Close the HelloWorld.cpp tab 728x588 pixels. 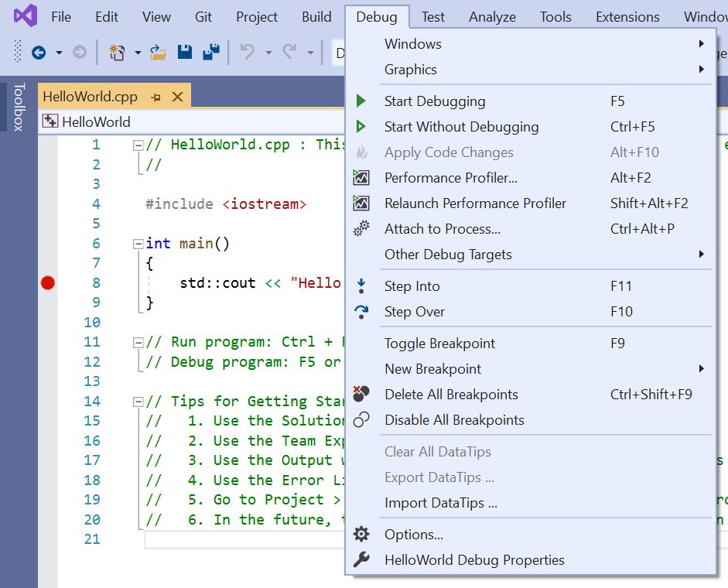click(177, 97)
